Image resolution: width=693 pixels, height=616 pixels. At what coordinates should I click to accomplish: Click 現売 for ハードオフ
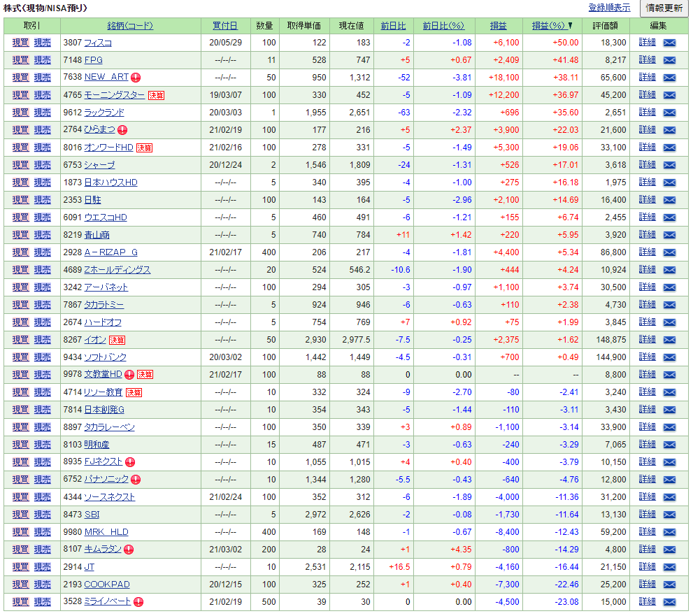43,322
